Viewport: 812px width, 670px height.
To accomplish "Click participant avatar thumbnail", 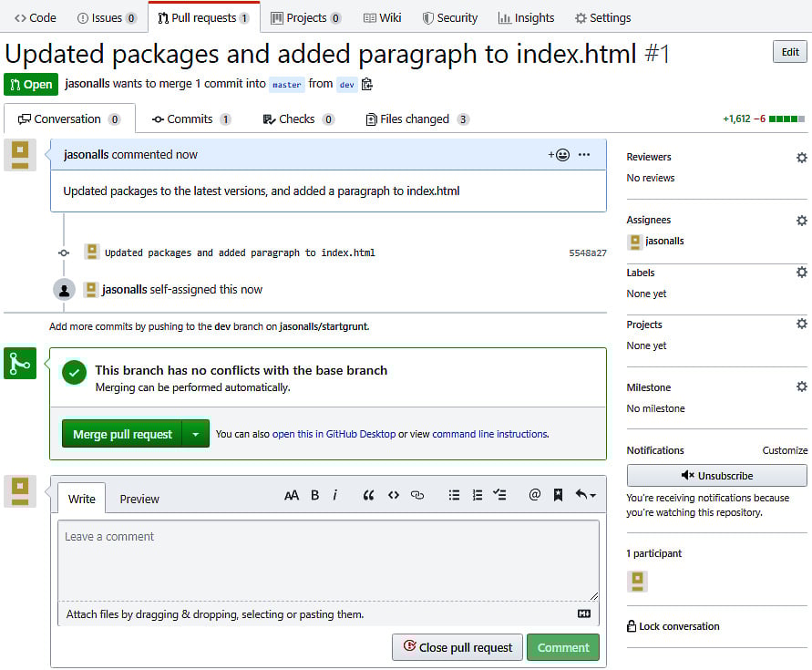I will tap(638, 582).
